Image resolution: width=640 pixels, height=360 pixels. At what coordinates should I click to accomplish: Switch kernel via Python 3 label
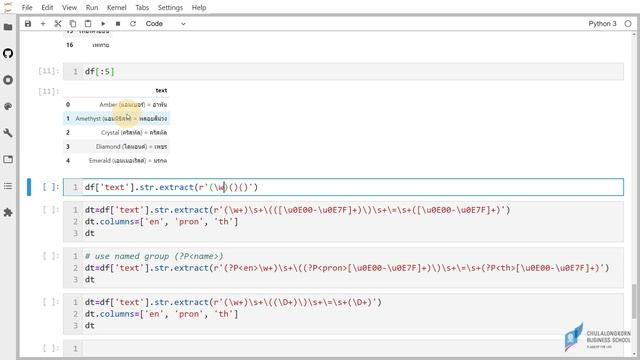(x=602, y=24)
